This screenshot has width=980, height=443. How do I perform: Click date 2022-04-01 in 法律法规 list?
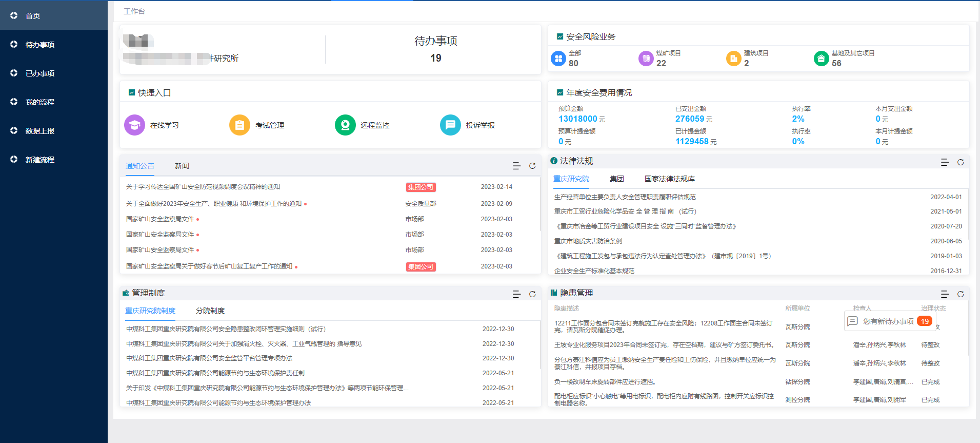coord(946,197)
